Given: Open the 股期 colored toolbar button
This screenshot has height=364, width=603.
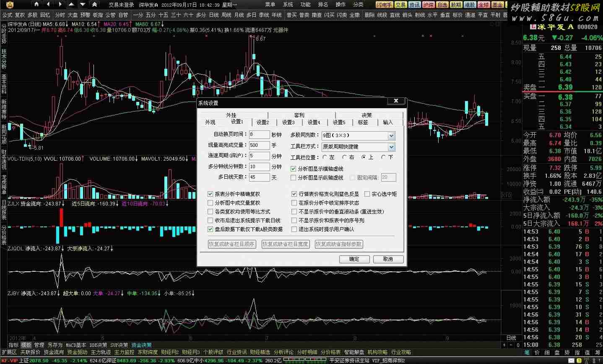Looking at the screenshot, I should (x=456, y=5).
